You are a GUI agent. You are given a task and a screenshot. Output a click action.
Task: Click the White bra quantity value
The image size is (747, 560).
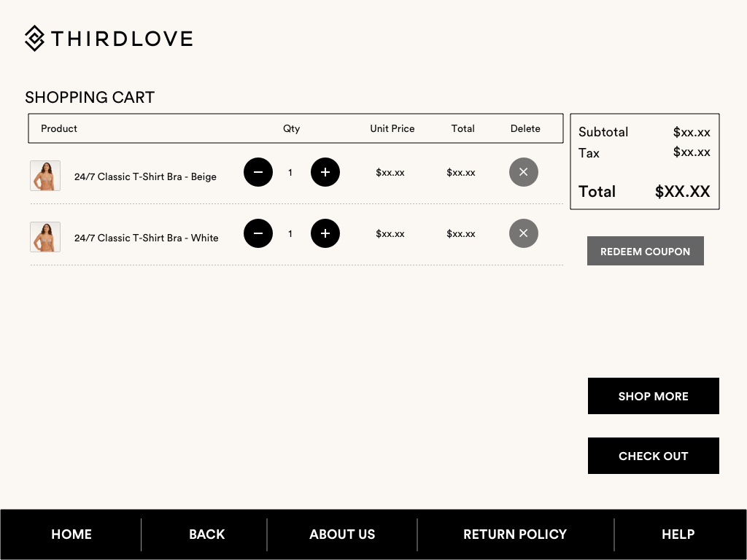click(x=290, y=234)
